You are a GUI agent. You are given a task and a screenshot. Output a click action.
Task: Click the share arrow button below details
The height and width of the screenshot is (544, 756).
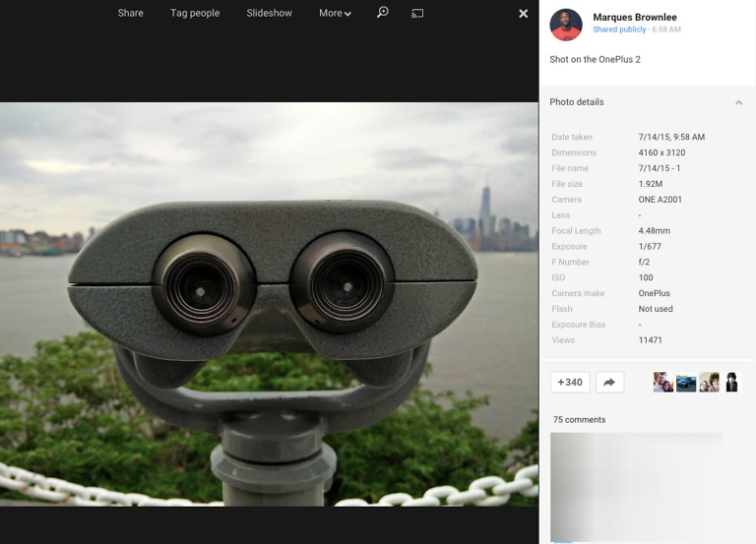(x=609, y=383)
